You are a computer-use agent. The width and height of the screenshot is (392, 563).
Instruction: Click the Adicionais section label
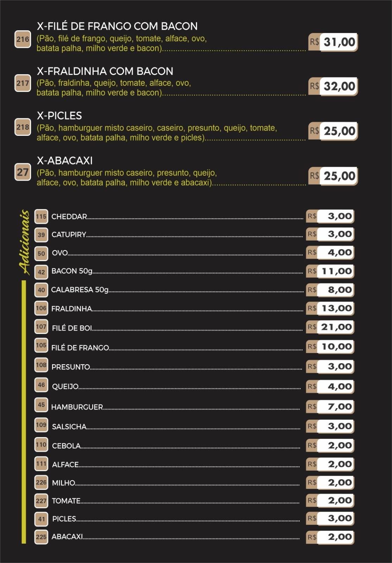coord(24,242)
